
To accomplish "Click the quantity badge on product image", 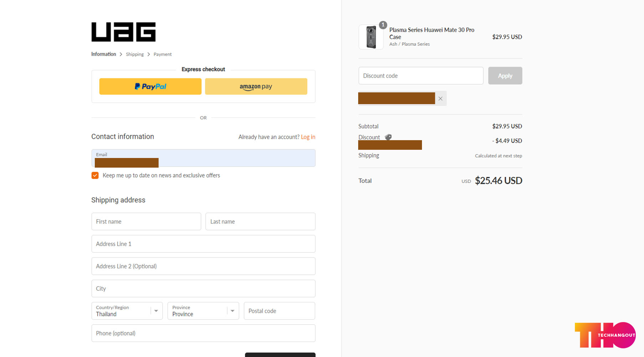I will [383, 25].
